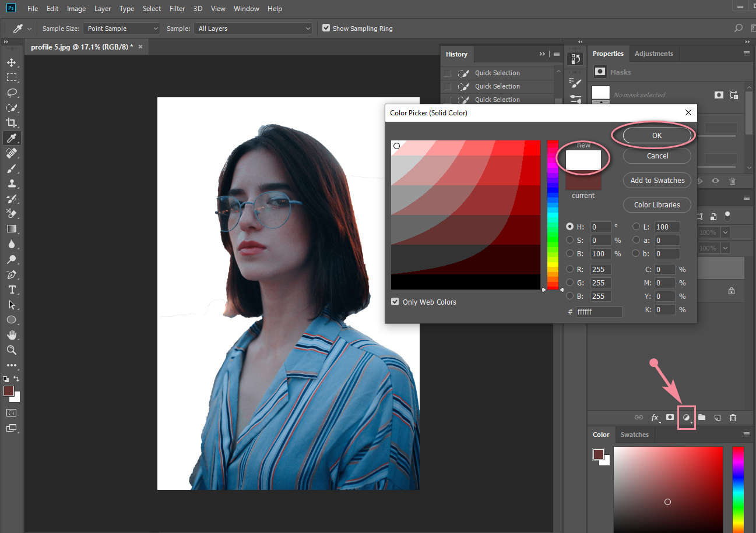This screenshot has width=756, height=533.
Task: Expand the History panel double-arrow menu
Action: (x=542, y=54)
